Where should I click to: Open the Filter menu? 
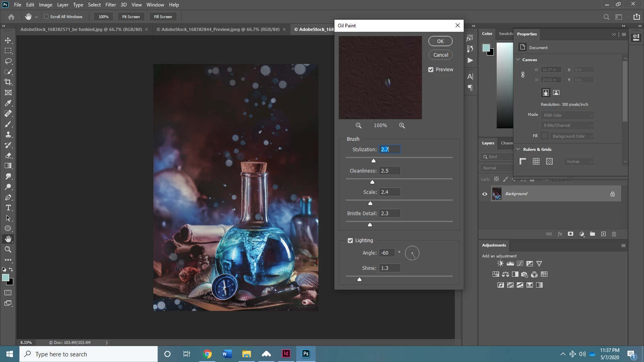(111, 5)
